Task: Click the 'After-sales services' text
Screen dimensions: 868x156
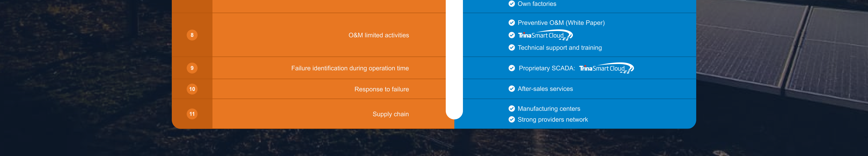Action: [545, 89]
